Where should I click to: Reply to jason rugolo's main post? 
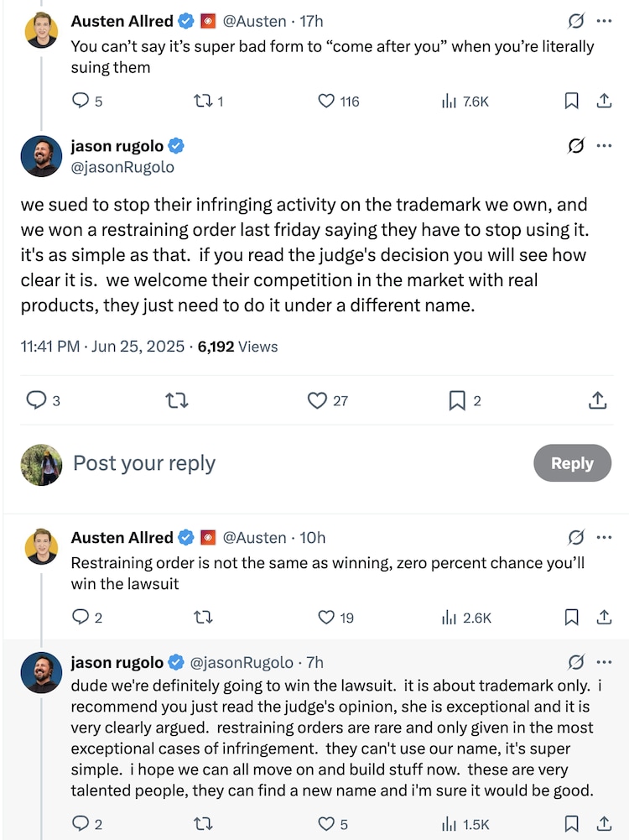36,400
